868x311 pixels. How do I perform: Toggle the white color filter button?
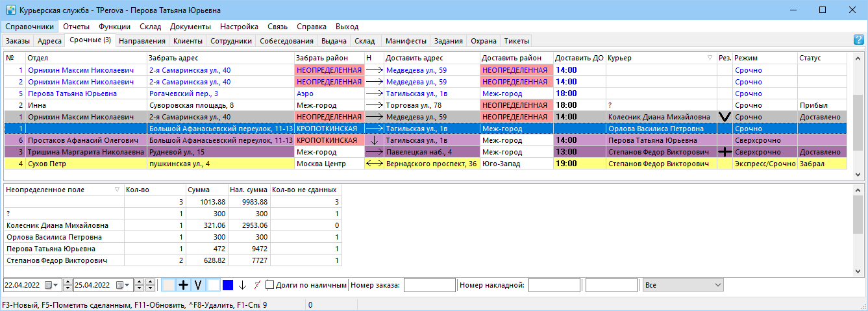(x=214, y=284)
